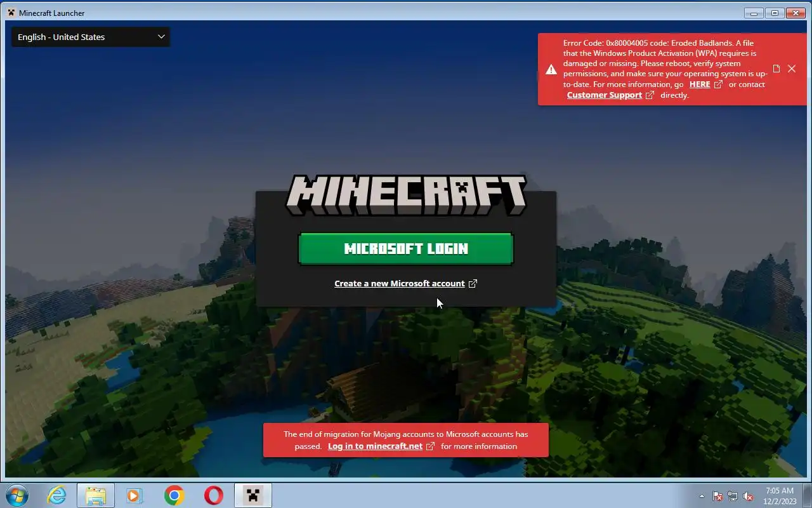
Task: Launch Opera browser from the taskbar
Action: [x=213, y=495]
